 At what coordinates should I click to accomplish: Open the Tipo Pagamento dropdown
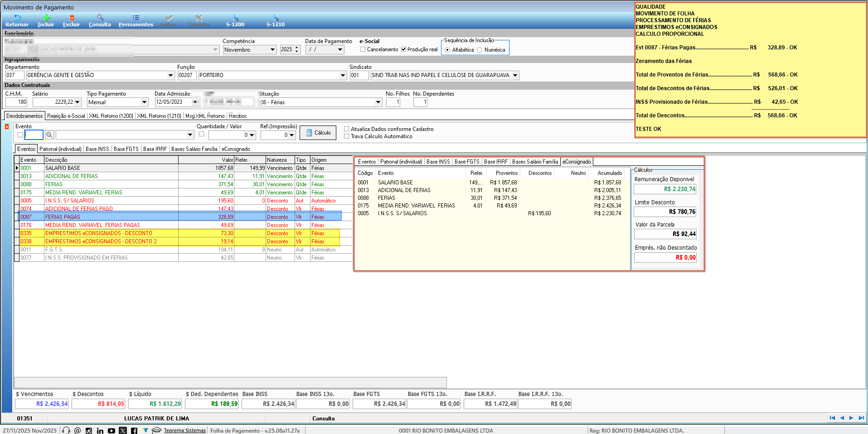[x=144, y=102]
